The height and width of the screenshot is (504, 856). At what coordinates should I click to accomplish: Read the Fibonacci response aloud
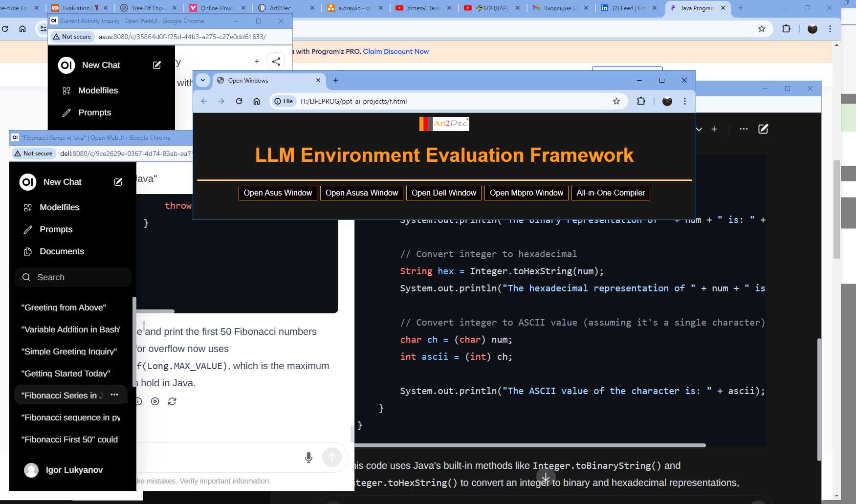point(155,401)
